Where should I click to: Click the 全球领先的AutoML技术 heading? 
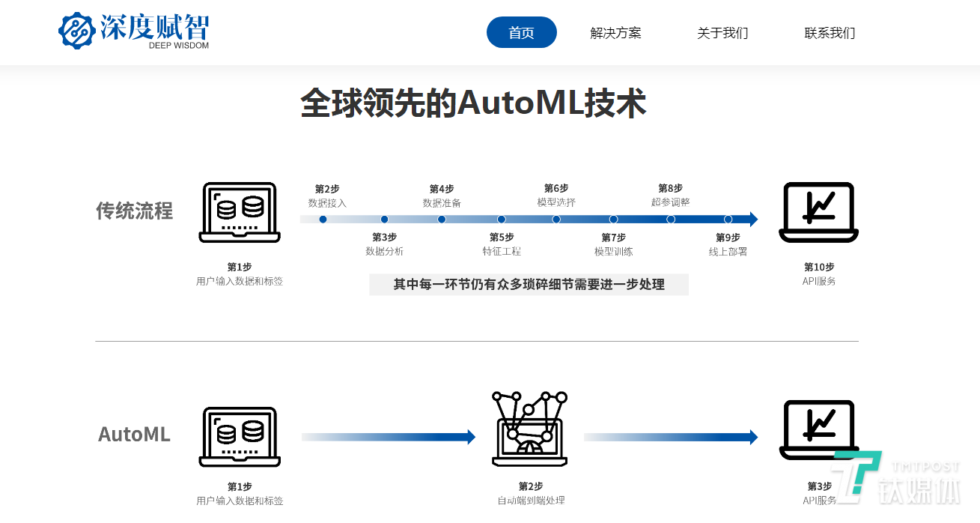coord(473,103)
